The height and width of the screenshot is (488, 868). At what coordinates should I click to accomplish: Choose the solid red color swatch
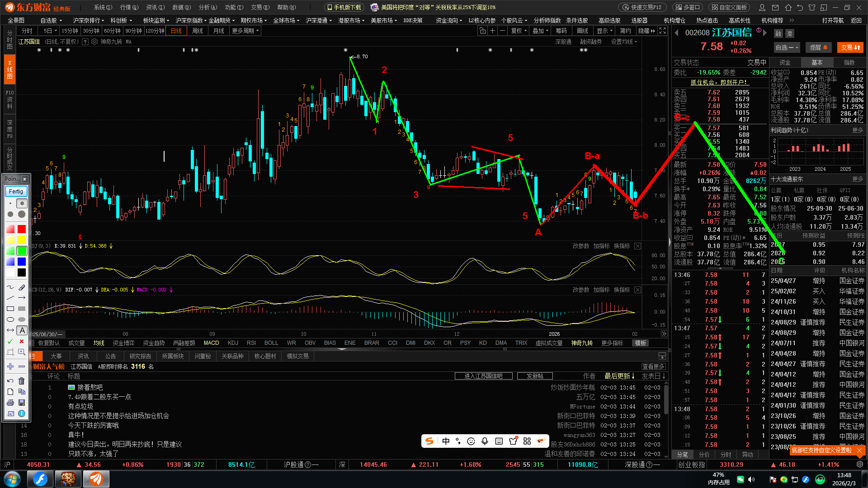21,229
